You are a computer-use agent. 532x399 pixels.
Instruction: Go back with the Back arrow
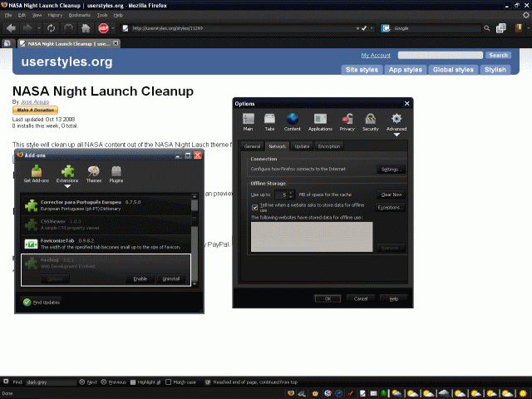pos(11,28)
